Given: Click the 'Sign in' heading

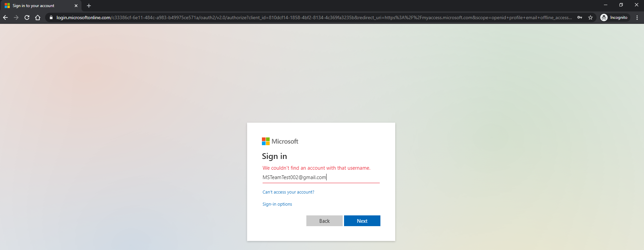Looking at the screenshot, I should pyautogui.click(x=274, y=156).
